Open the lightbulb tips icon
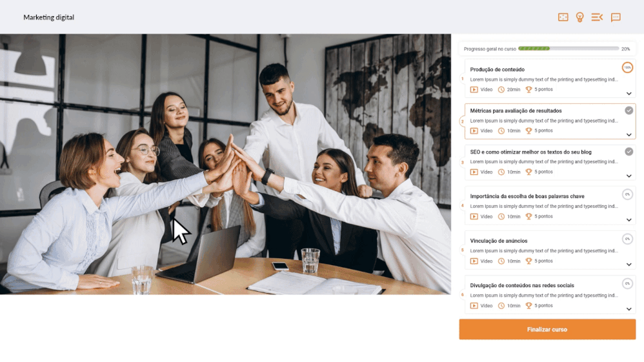Viewport: 644px width, 362px height. click(579, 17)
